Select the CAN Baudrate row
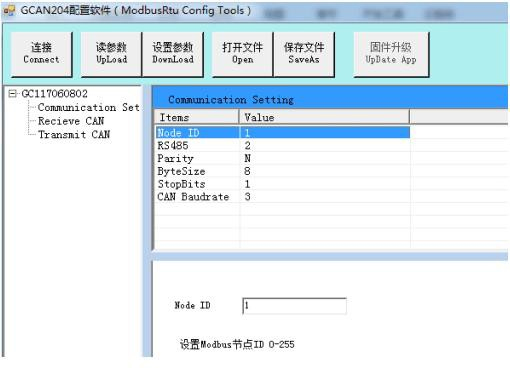The height and width of the screenshot is (368, 510). click(283, 196)
